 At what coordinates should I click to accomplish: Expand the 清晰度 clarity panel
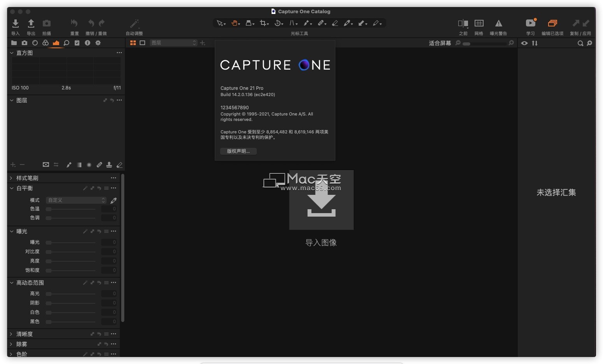[x=11, y=334]
